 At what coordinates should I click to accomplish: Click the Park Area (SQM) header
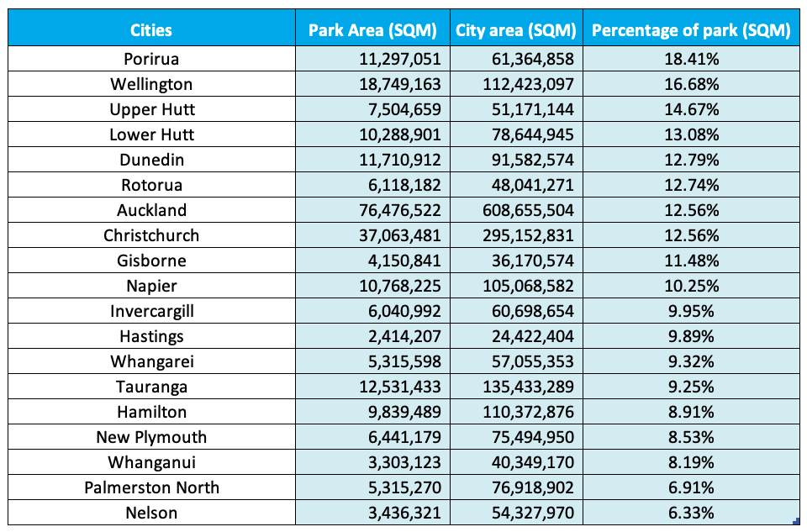click(x=372, y=29)
